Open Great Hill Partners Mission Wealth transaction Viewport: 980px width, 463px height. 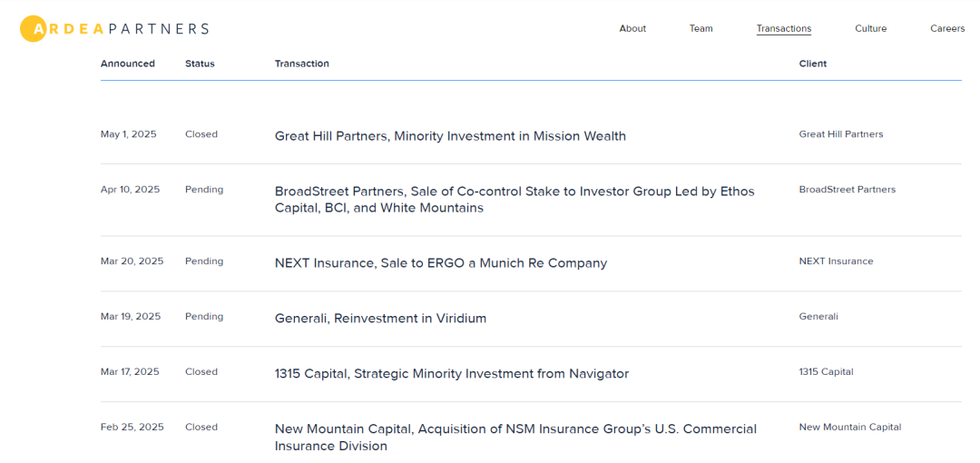(x=450, y=136)
